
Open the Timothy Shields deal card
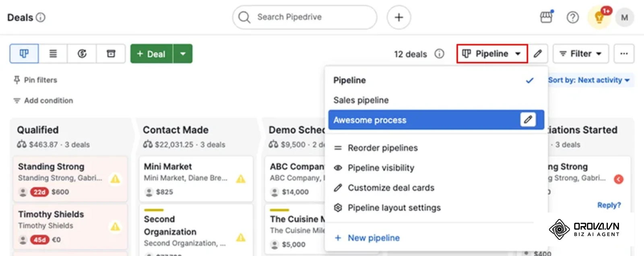point(70,227)
